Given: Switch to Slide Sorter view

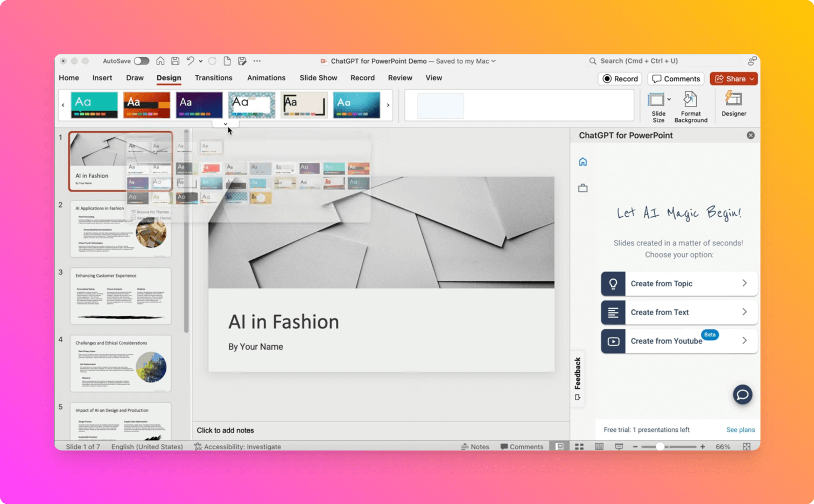Looking at the screenshot, I should (579, 446).
